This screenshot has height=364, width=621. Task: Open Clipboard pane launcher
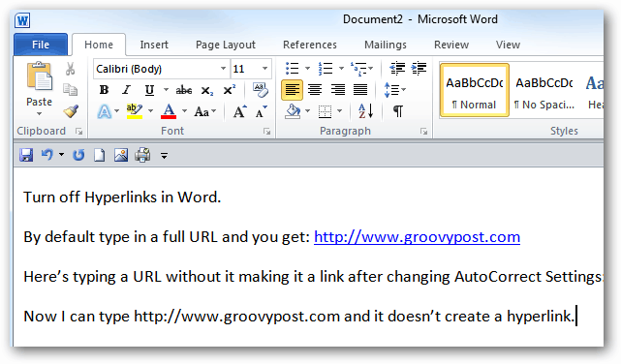coord(79,132)
